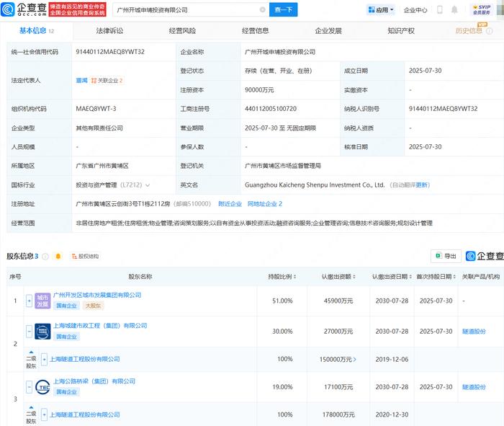Click the info icon beside 历史信息

490,31
